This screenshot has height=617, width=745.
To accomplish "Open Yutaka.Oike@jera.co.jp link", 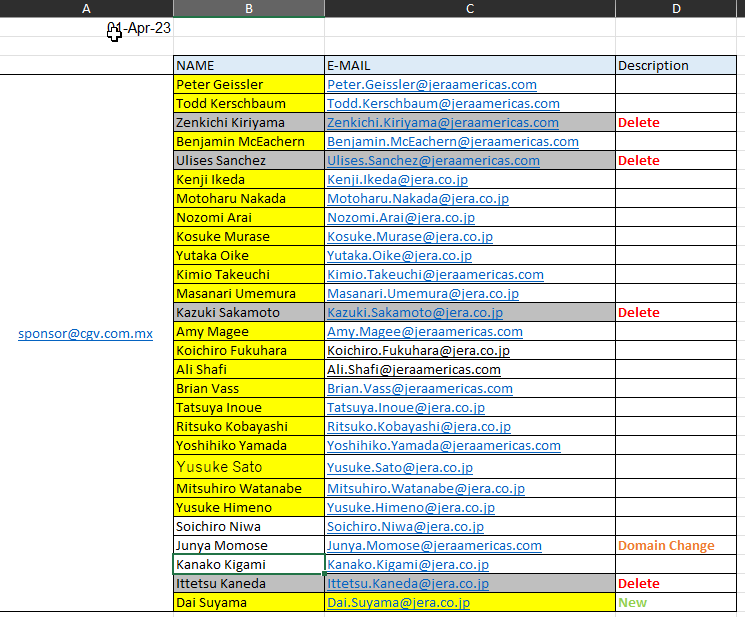I will [x=400, y=256].
